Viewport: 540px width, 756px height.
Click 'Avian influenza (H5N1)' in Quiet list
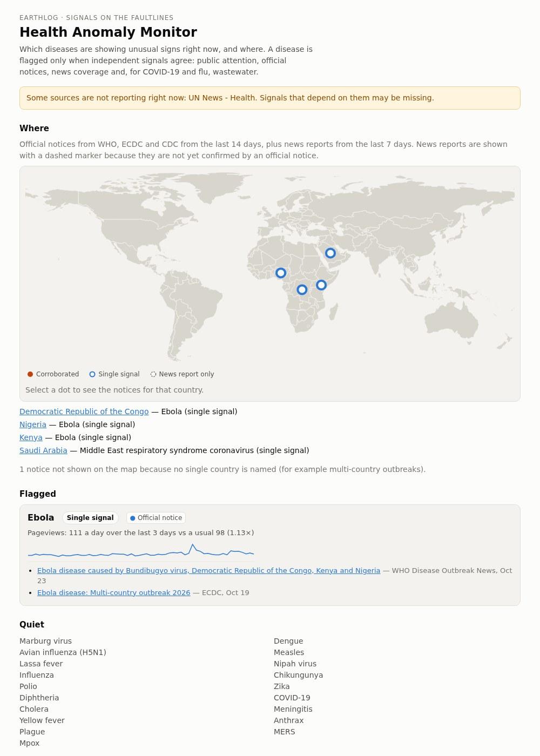[x=63, y=652]
